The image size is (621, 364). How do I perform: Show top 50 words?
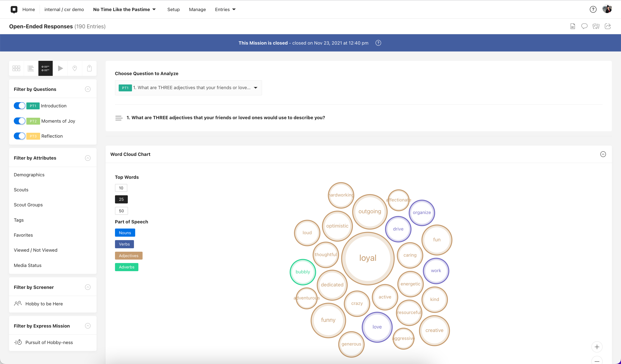(121, 211)
